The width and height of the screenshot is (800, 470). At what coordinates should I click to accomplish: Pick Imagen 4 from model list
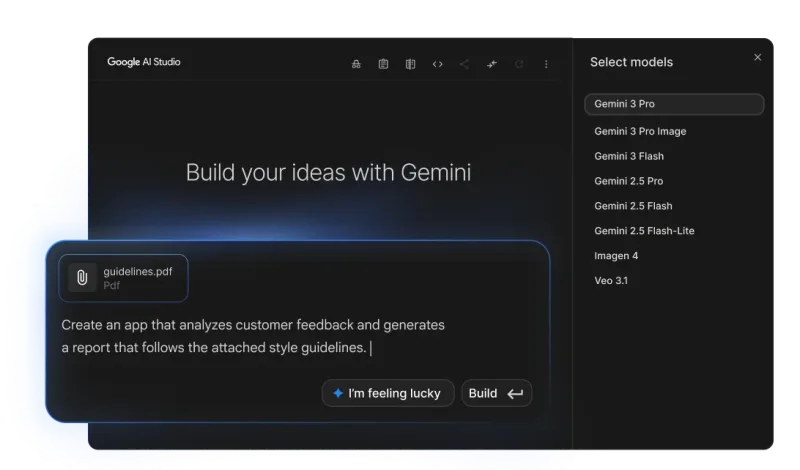[616, 256]
